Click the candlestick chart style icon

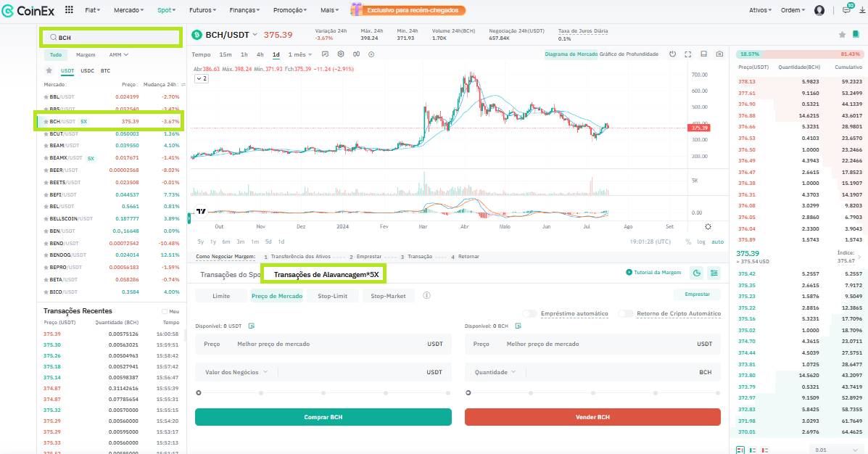356,54
